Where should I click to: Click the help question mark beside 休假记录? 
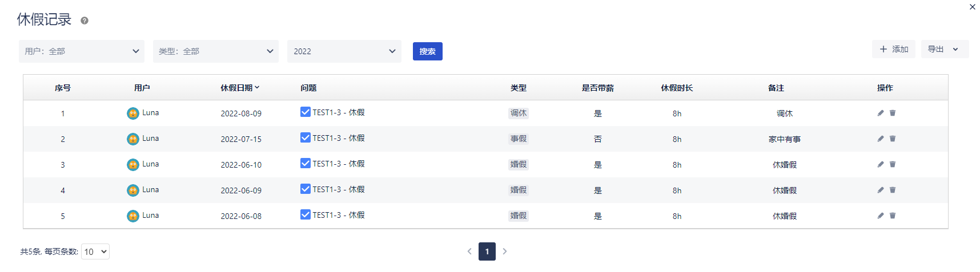85,21
